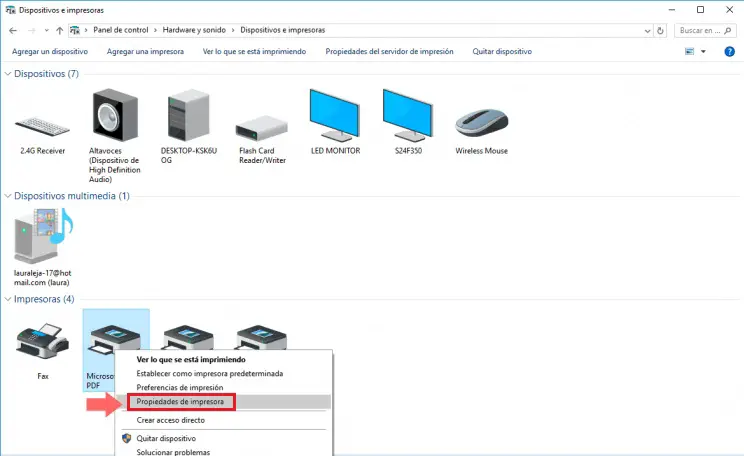Expand the chevron after Hardware y sonido
Screen dimensions: 744x456
coord(233,30)
